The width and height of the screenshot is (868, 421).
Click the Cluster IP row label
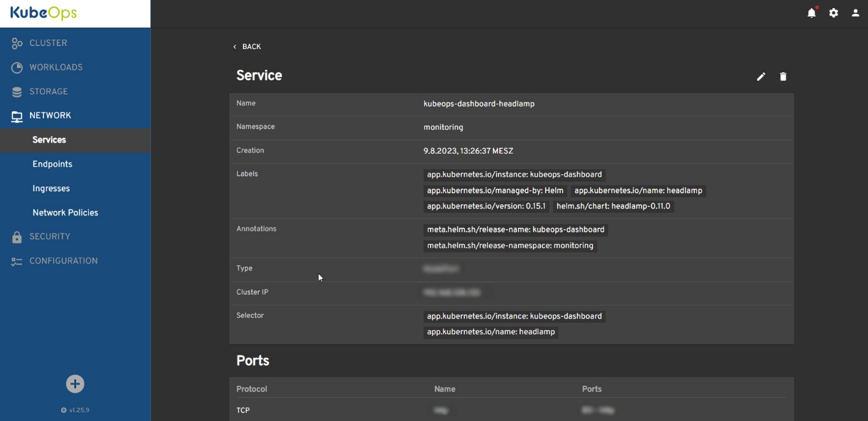(252, 292)
